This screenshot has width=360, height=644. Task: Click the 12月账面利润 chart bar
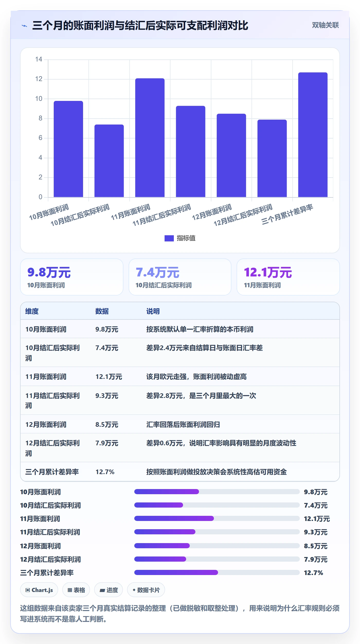[x=231, y=155]
